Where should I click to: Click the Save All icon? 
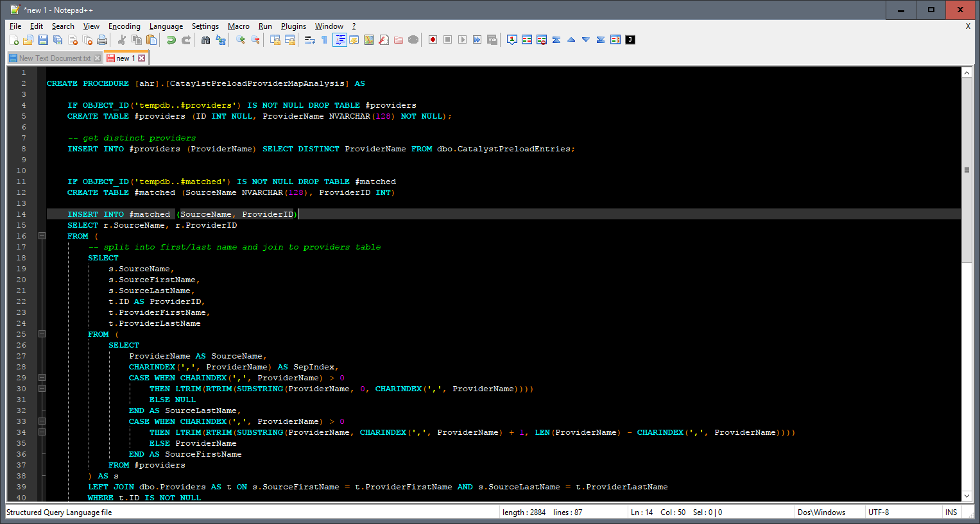(58, 40)
